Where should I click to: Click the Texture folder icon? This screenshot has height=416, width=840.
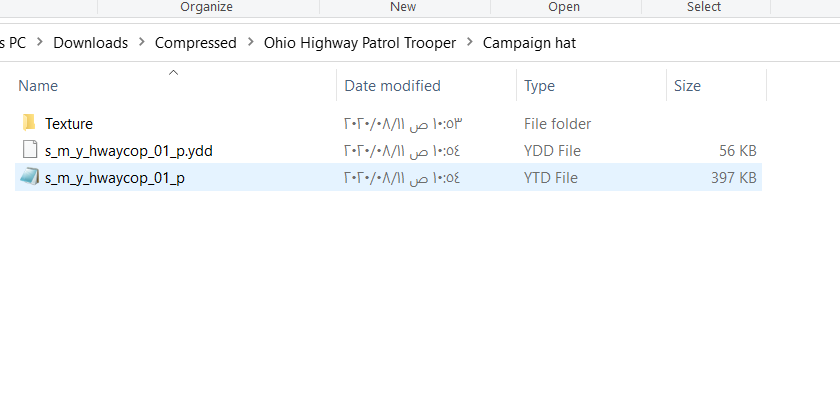click(28, 123)
